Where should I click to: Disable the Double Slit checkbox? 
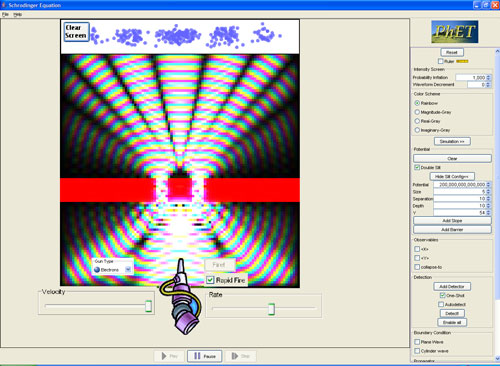[417, 167]
